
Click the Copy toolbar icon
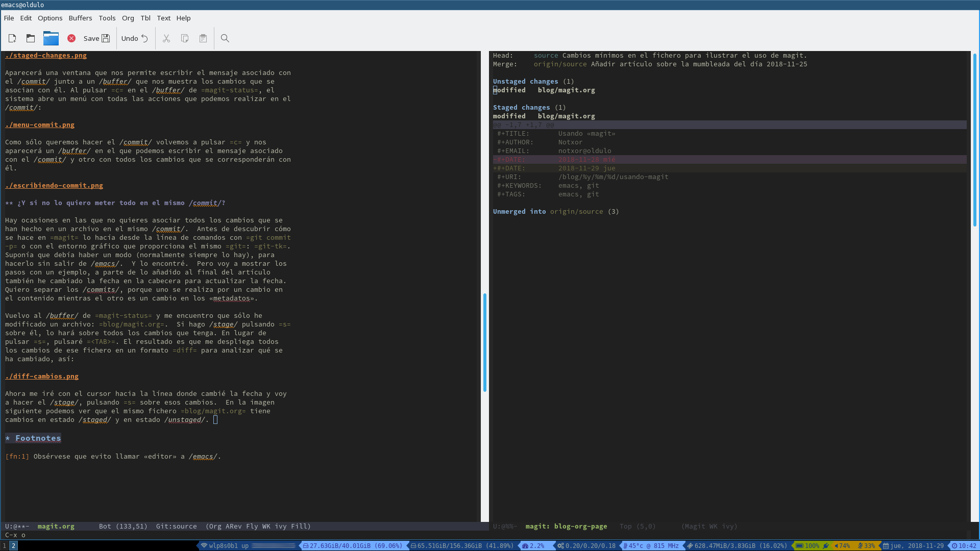click(185, 38)
